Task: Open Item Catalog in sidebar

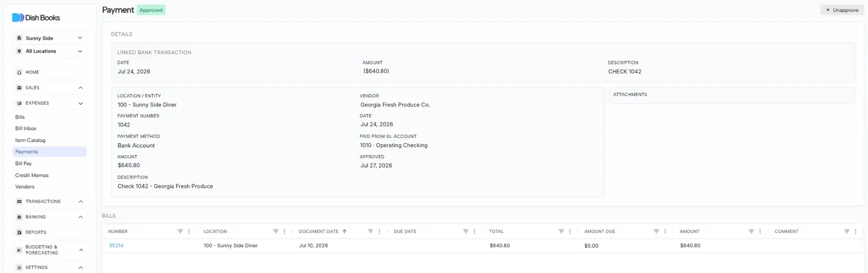Action: [x=30, y=141]
